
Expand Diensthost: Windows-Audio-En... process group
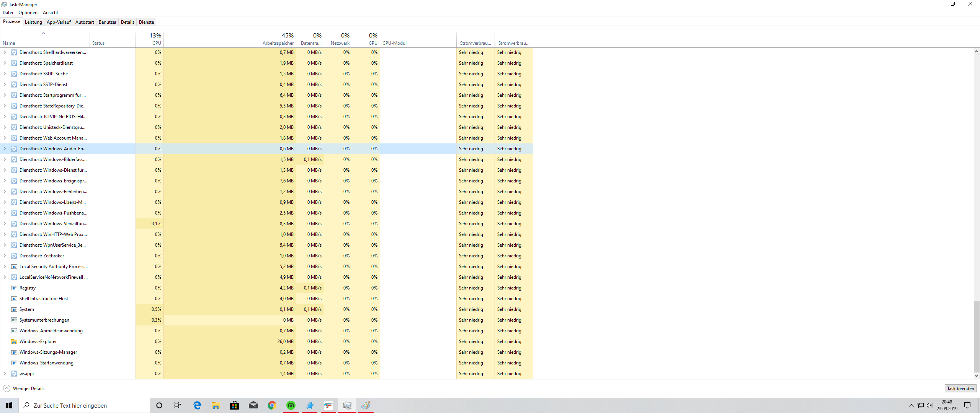coord(5,149)
